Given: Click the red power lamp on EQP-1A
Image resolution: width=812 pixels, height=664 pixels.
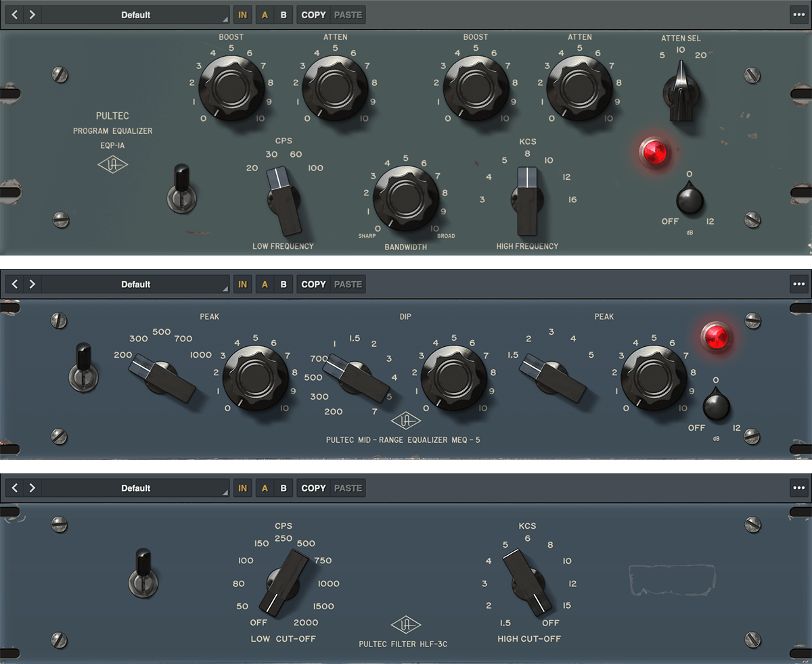Looking at the screenshot, I should pyautogui.click(x=654, y=153).
